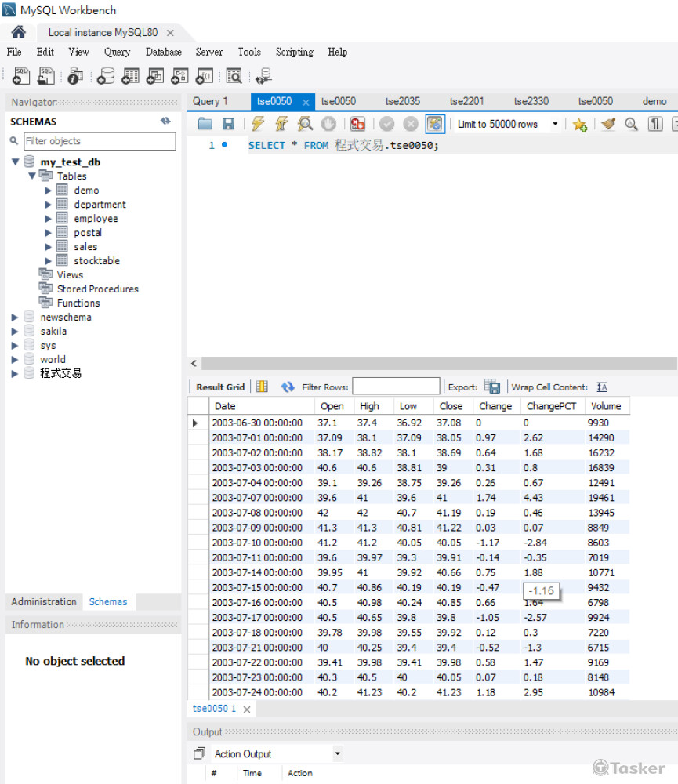The height and width of the screenshot is (784, 678).
Task: Click the Volume column header
Action: (x=606, y=406)
